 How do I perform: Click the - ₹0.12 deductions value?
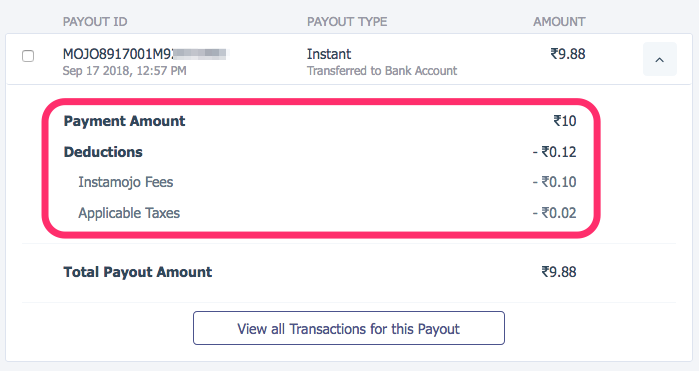554,152
